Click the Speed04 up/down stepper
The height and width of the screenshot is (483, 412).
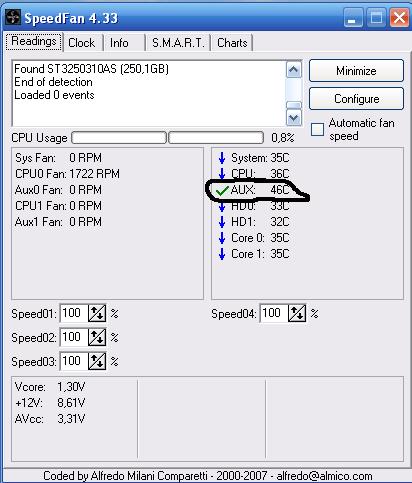pyautogui.click(x=297, y=313)
